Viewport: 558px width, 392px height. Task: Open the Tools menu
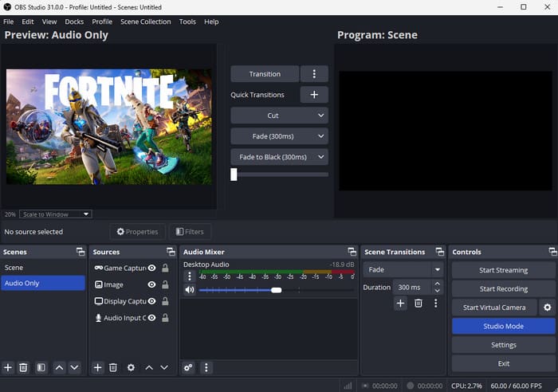pyautogui.click(x=187, y=22)
